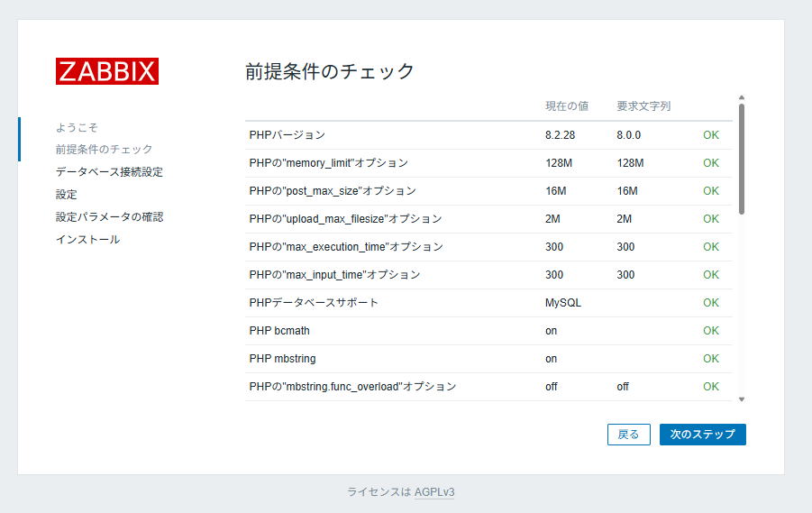Select the インストール step in sidebar
The height and width of the screenshot is (513, 812).
click(88, 240)
